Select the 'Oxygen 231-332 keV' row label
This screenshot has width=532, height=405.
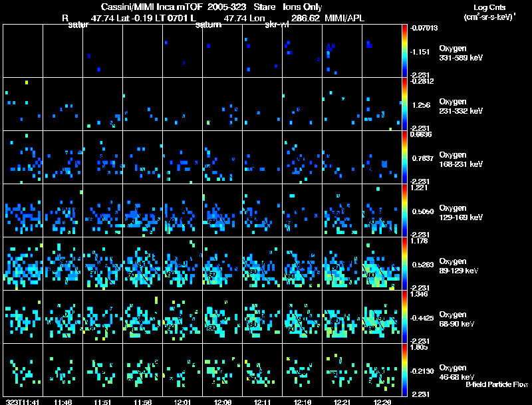coord(461,106)
